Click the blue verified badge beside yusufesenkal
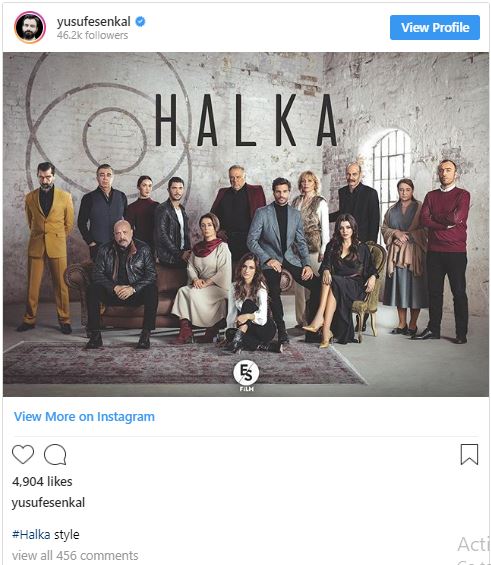The height and width of the screenshot is (565, 491). point(140,22)
